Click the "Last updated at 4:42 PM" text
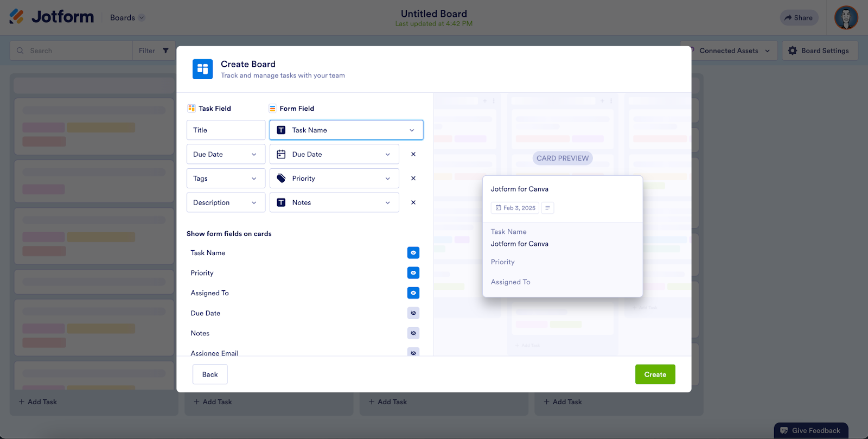The height and width of the screenshot is (439, 868). pos(434,24)
